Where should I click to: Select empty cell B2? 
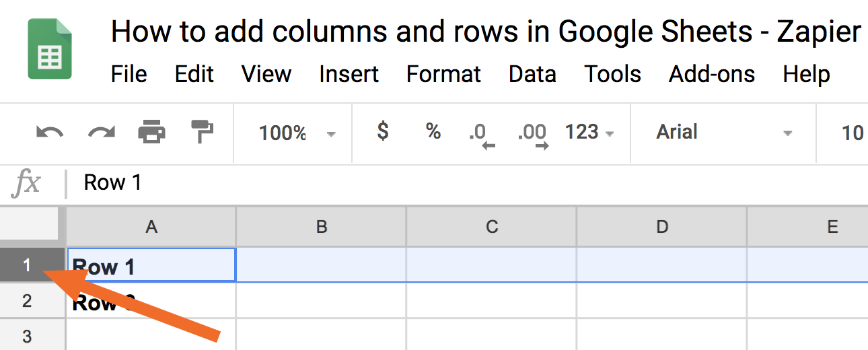tap(322, 300)
